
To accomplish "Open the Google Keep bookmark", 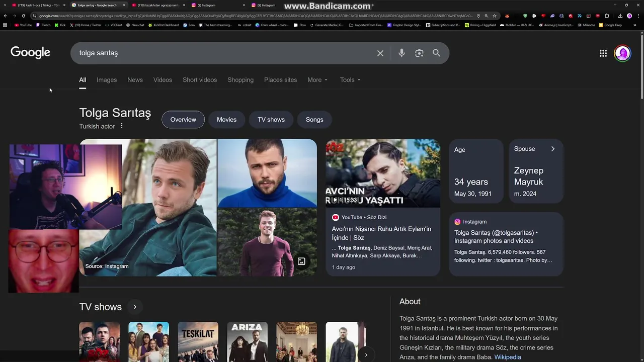I will [x=610, y=25].
